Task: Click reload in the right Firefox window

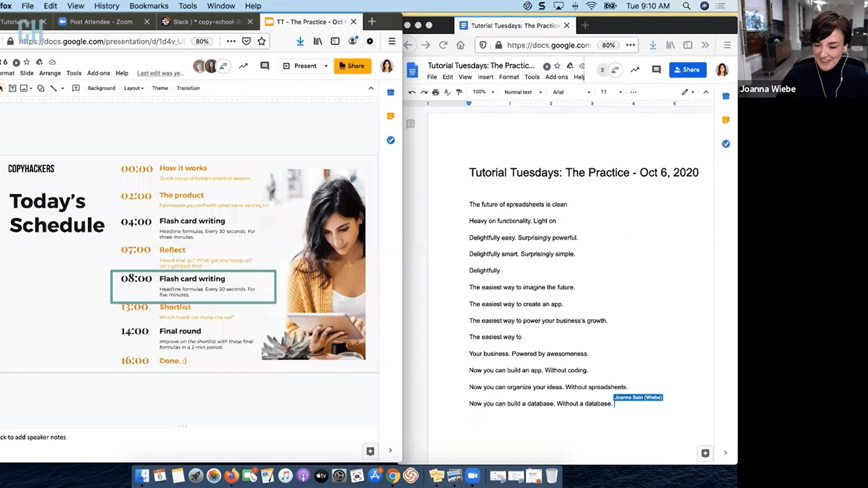Action: 443,45
